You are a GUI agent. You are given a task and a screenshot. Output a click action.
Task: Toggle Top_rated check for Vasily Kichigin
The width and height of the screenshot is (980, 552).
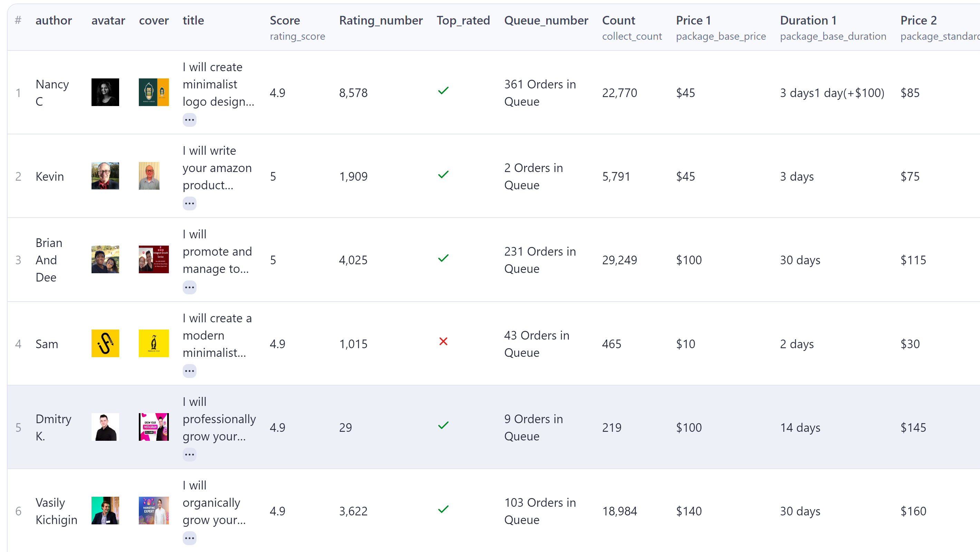pyautogui.click(x=443, y=508)
